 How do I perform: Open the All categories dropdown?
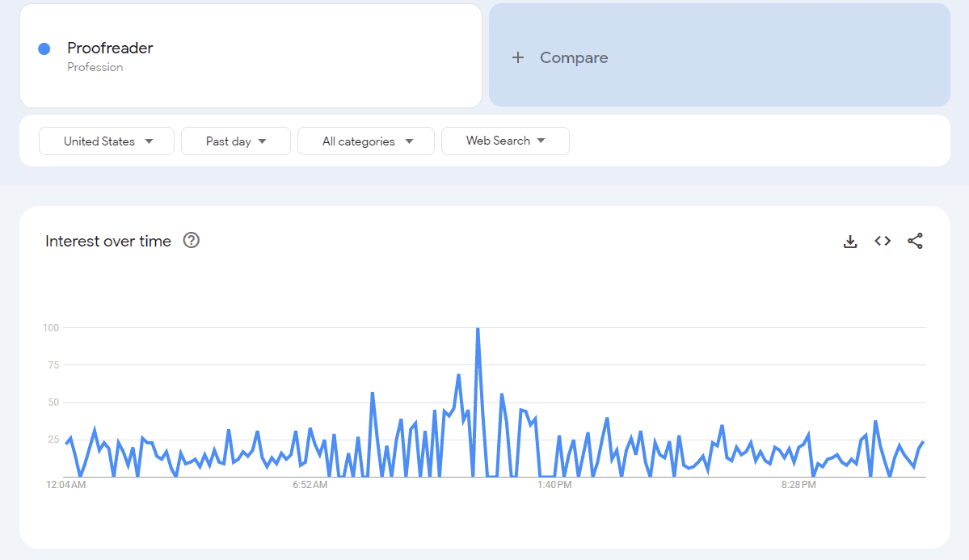pyautogui.click(x=365, y=141)
